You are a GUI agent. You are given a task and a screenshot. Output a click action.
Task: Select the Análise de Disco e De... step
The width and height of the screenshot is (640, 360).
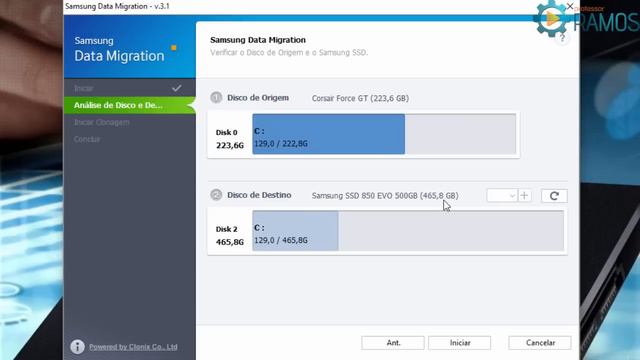[129, 105]
